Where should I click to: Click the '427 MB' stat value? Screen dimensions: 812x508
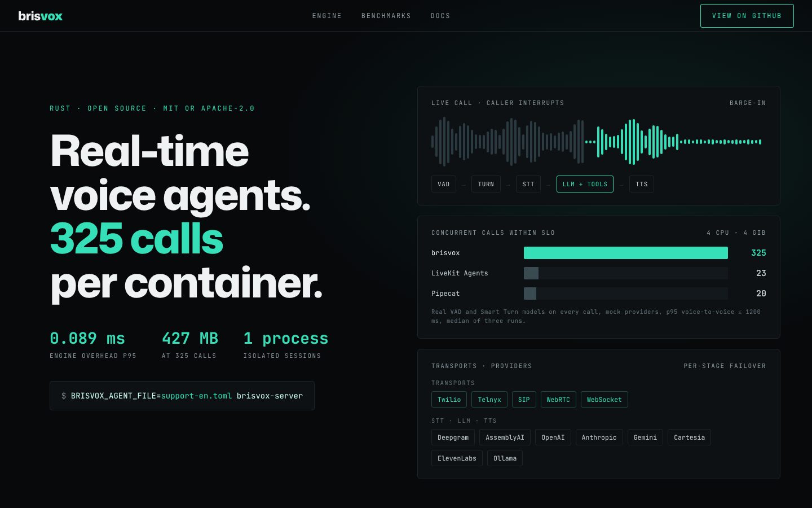[x=190, y=338]
